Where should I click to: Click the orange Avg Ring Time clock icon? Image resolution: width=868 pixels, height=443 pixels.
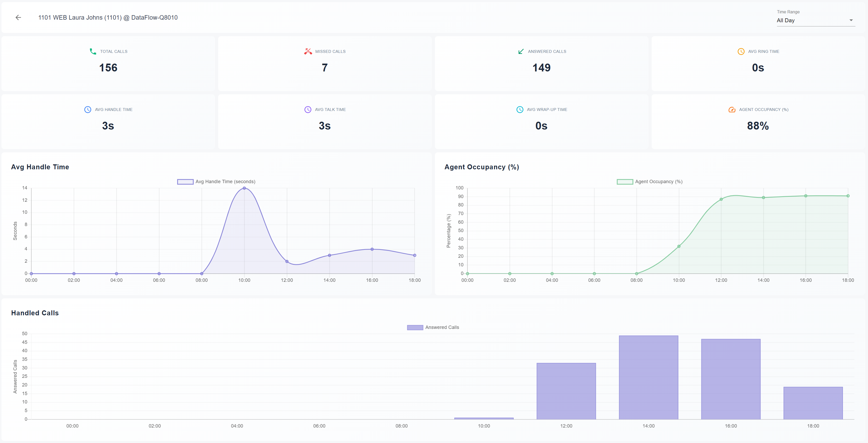[741, 51]
